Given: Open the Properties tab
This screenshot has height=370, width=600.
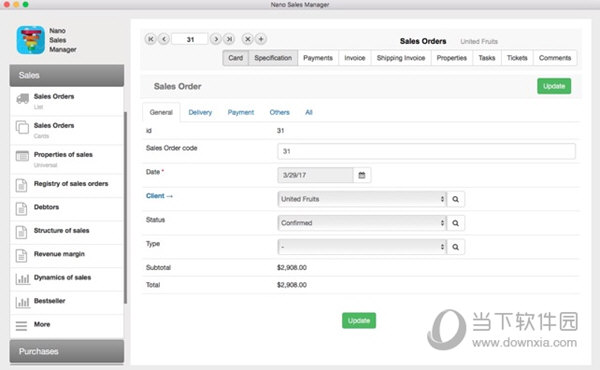Looking at the screenshot, I should click(452, 58).
